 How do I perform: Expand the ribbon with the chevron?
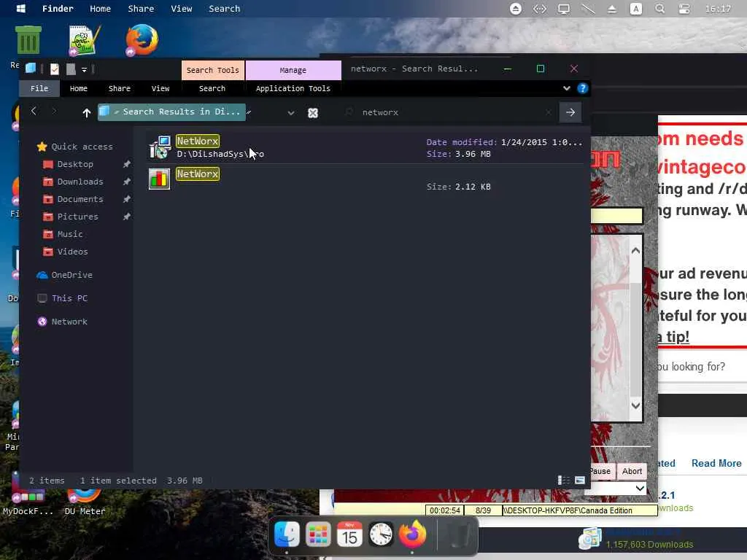tap(566, 88)
